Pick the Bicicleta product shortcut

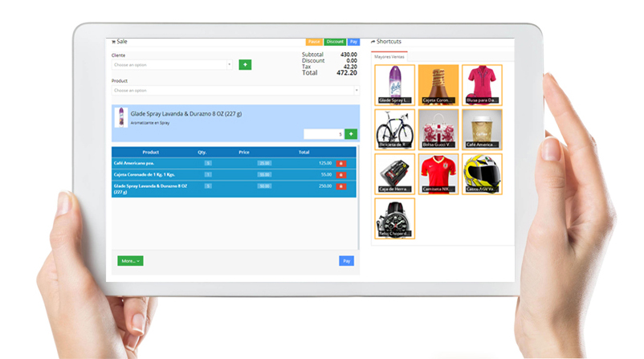394,129
